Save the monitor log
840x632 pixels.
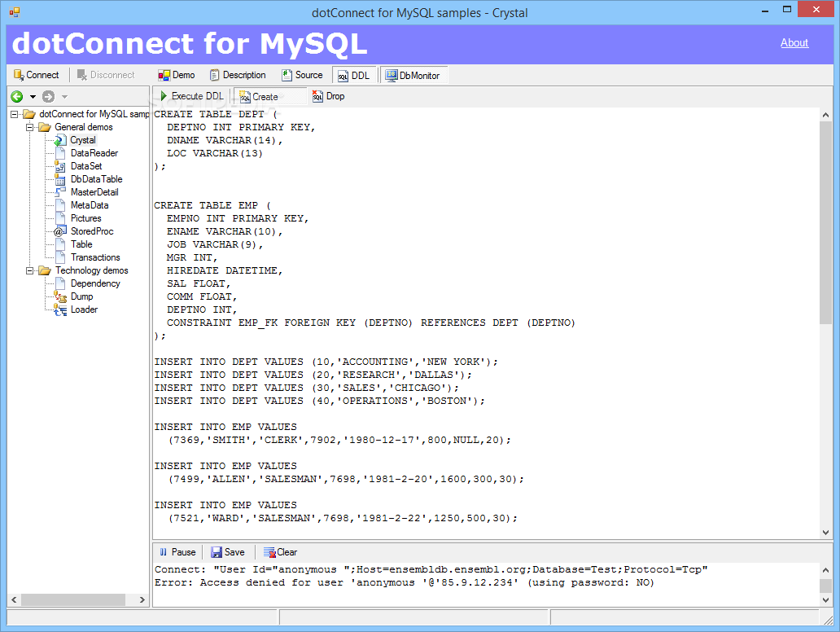[x=228, y=552]
